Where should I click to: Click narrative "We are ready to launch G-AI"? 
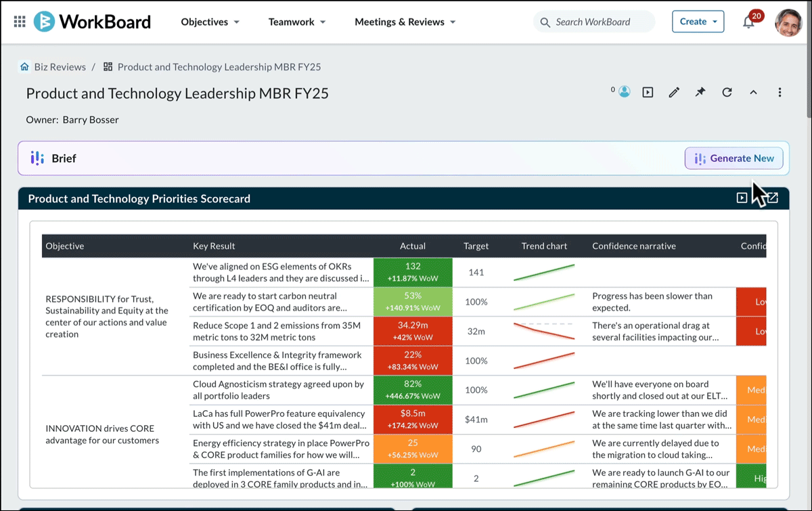[x=661, y=479]
